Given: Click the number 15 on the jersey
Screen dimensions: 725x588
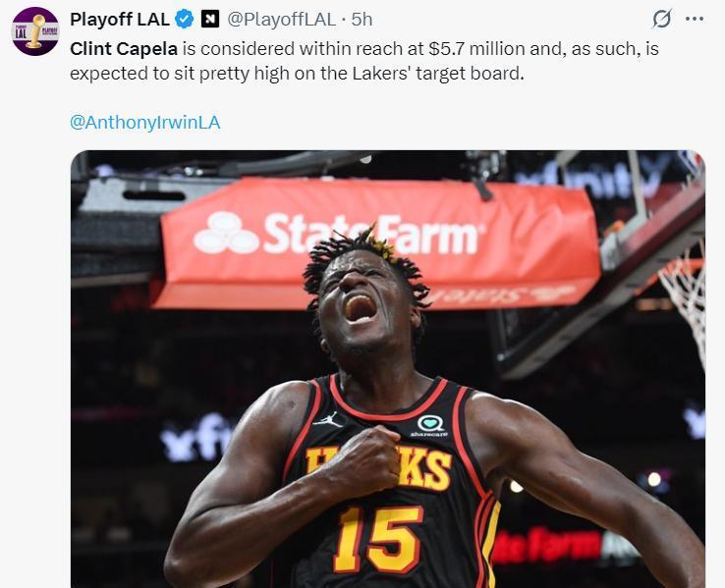Looking at the screenshot, I should point(378,539).
